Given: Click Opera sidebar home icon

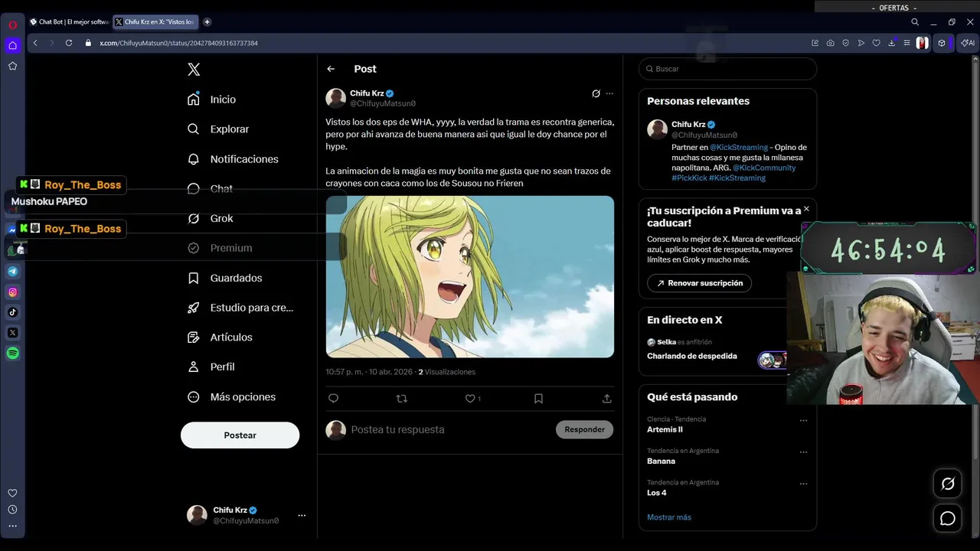Looking at the screenshot, I should (x=12, y=46).
